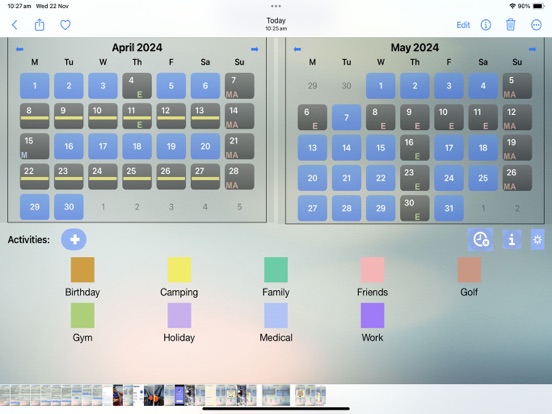Go to the month after May 2024
The height and width of the screenshot is (414, 552).
pyautogui.click(x=532, y=49)
